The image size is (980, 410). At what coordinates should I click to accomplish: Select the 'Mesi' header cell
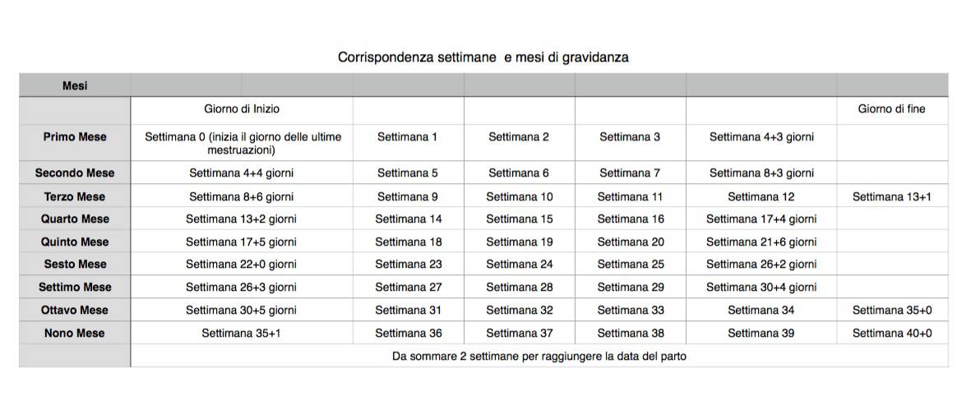click(75, 85)
